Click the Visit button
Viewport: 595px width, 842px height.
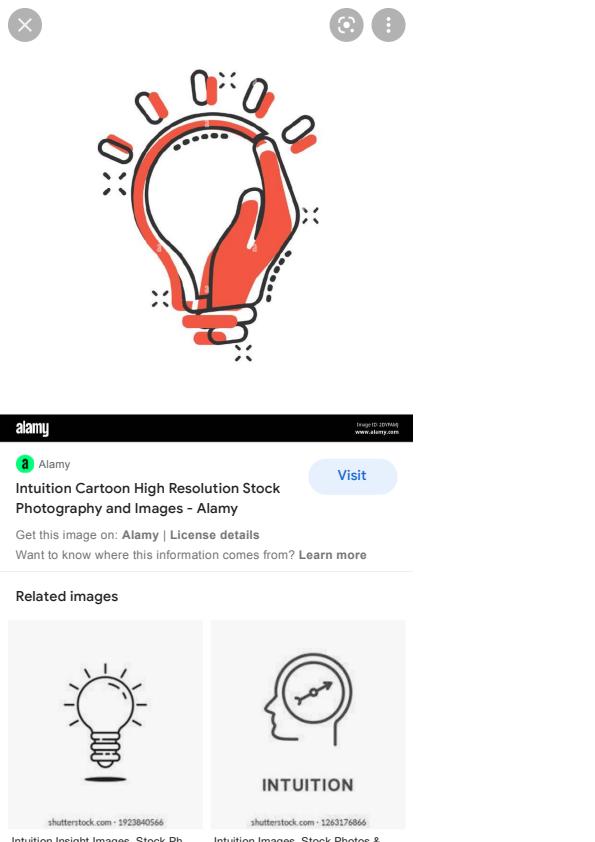[352, 476]
